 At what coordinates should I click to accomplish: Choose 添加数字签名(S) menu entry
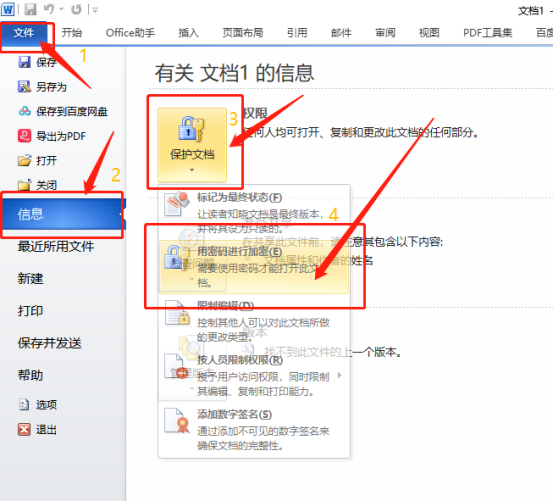tap(254, 430)
